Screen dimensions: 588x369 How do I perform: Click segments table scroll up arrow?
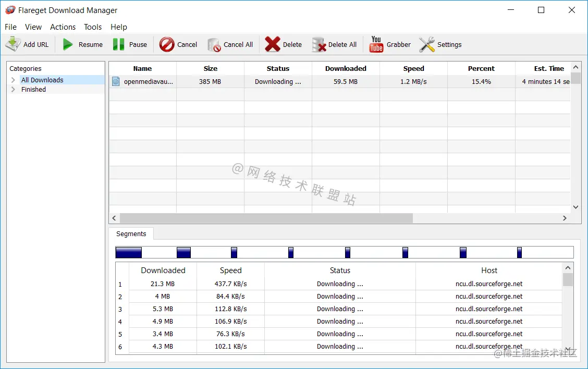(x=568, y=268)
